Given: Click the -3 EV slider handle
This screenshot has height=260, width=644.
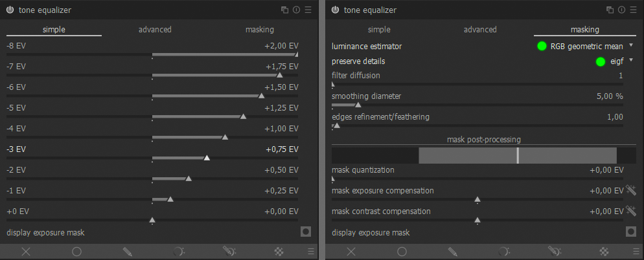Looking at the screenshot, I should pyautogui.click(x=207, y=157).
